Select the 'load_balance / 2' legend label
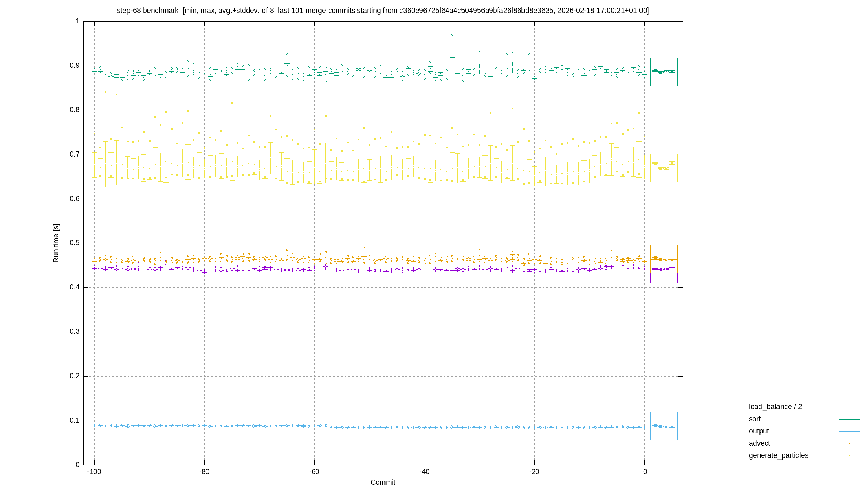The height and width of the screenshot is (488, 868). tap(775, 407)
